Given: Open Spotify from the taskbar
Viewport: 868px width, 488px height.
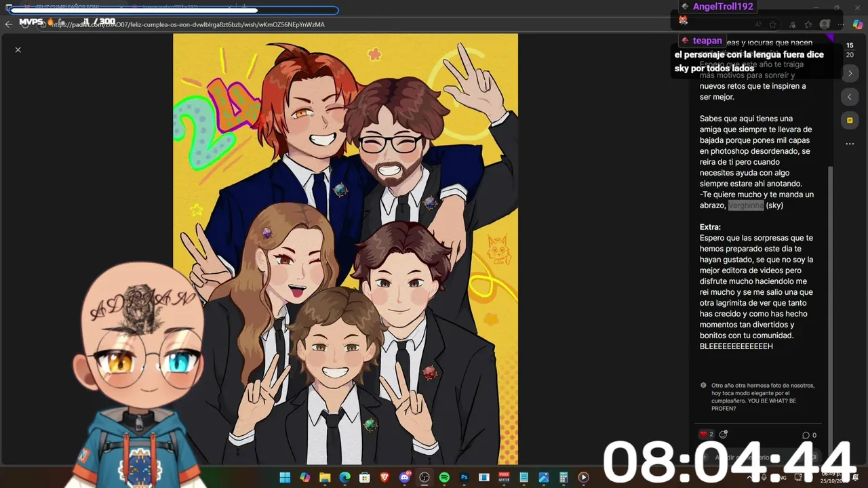Looking at the screenshot, I should [x=444, y=477].
